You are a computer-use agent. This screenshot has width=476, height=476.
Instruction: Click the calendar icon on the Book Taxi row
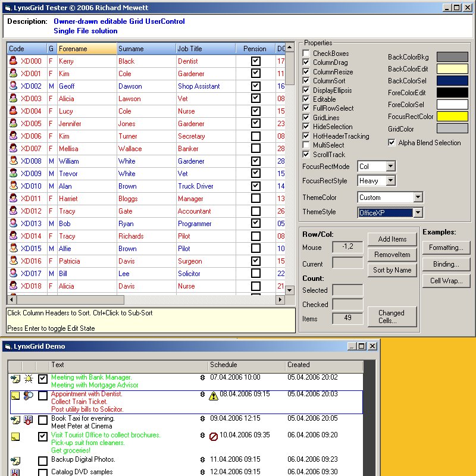pos(28,420)
